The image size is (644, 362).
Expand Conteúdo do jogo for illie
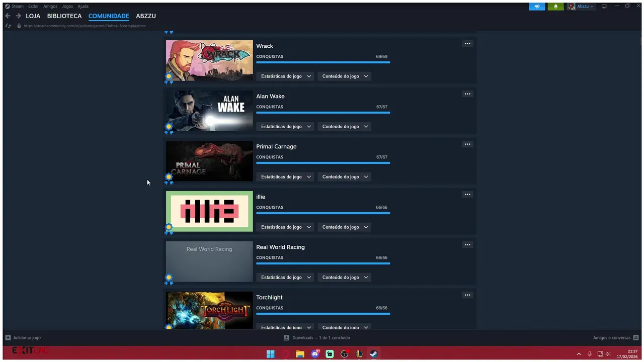345,227
